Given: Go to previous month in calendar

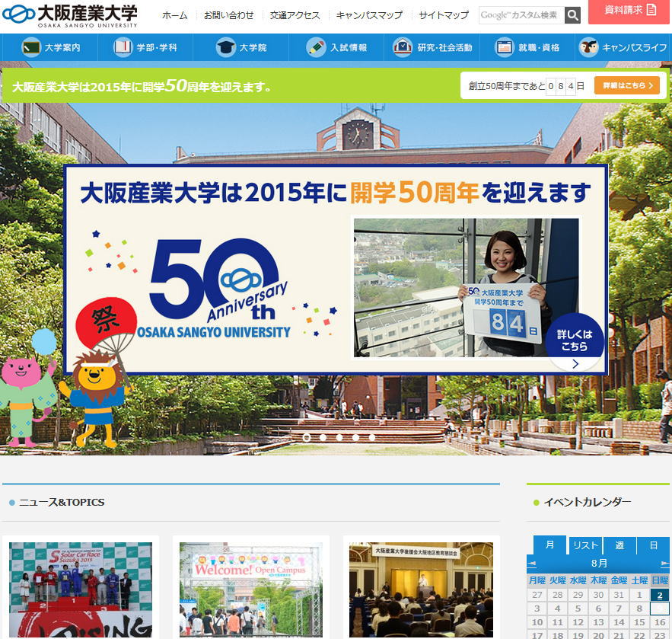Looking at the screenshot, I should pyautogui.click(x=532, y=564).
